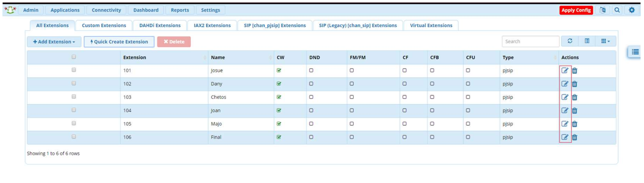Select row checkbox for extension 105
The width and height of the screenshot is (644, 183).
pyautogui.click(x=74, y=123)
